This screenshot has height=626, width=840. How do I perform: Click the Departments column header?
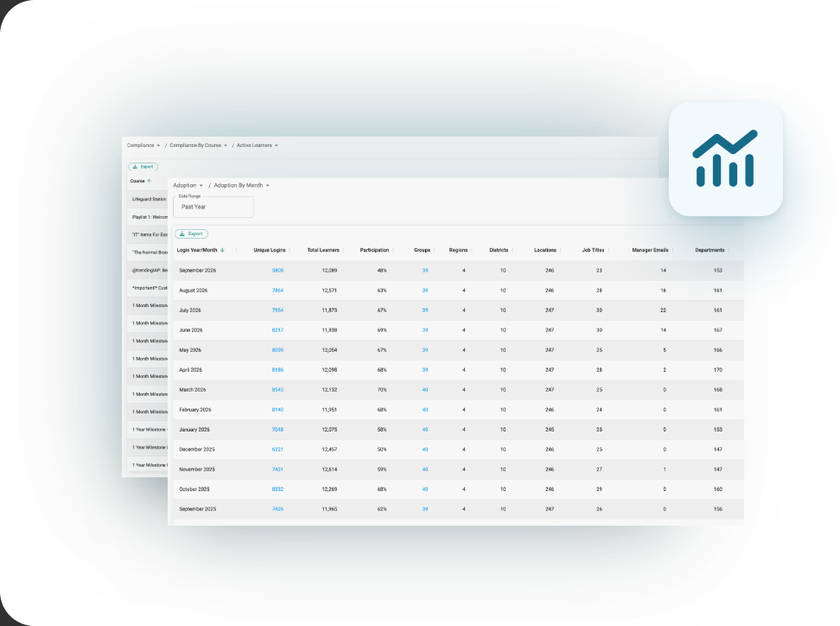pos(710,250)
